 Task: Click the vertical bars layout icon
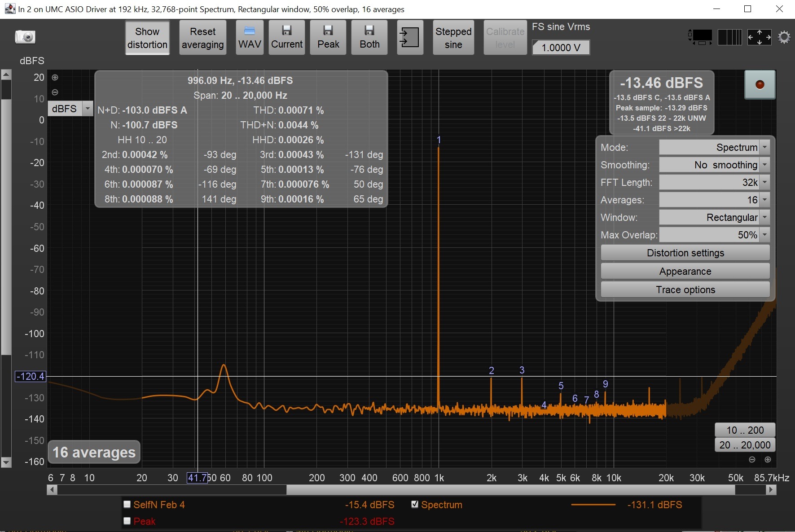click(x=729, y=37)
